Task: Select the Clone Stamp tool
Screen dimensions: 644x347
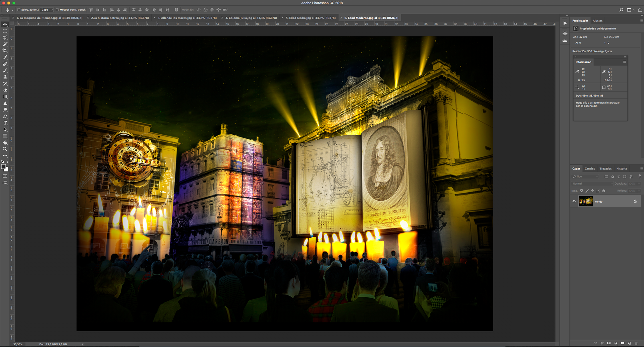Action: click(5, 77)
